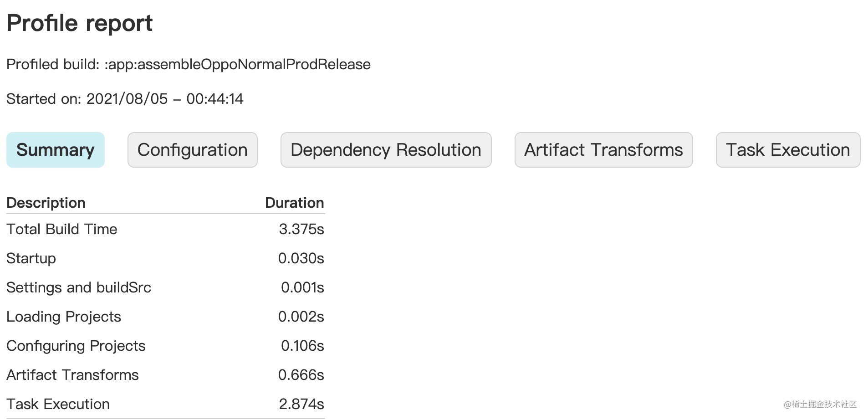The height and width of the screenshot is (420, 868).
Task: Click the Settings and buildSrc row label
Action: click(79, 287)
